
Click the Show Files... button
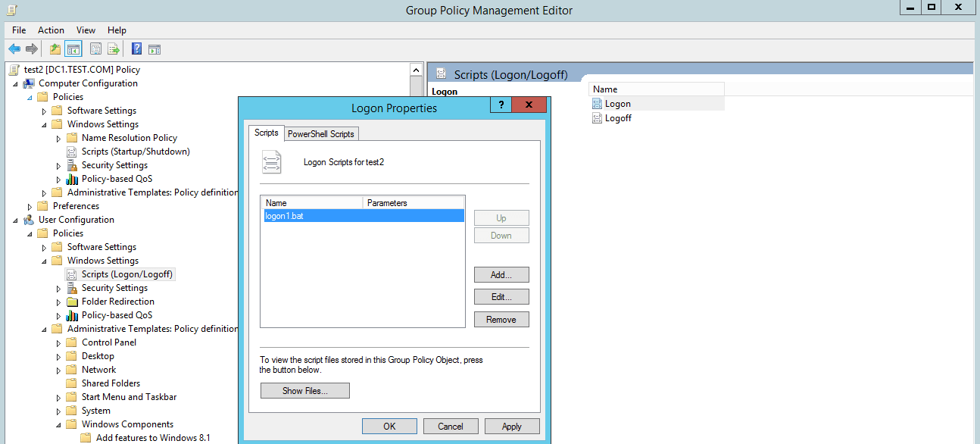pyautogui.click(x=305, y=391)
